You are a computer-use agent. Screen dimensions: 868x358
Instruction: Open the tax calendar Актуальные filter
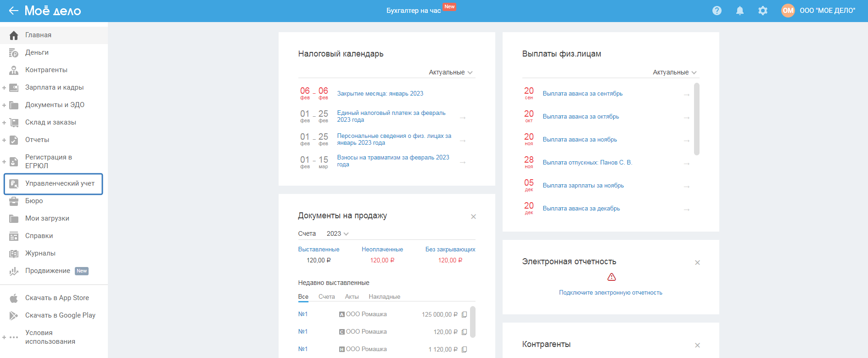click(x=451, y=72)
